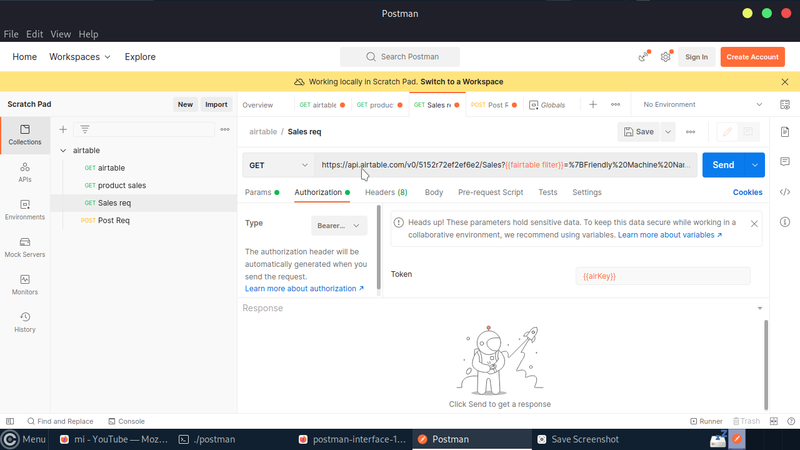Open the Bearer authorization type dropdown
Image resolution: width=800 pixels, height=450 pixels.
pyautogui.click(x=339, y=226)
